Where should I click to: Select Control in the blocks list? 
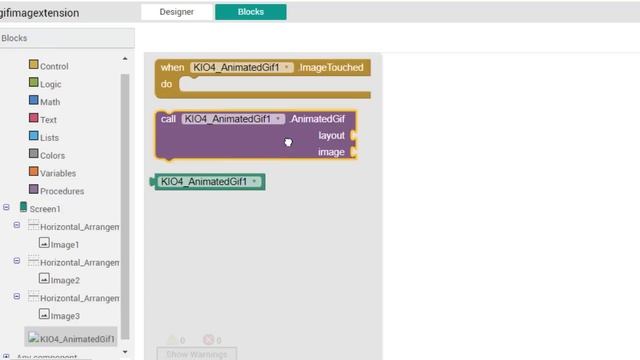(x=54, y=66)
